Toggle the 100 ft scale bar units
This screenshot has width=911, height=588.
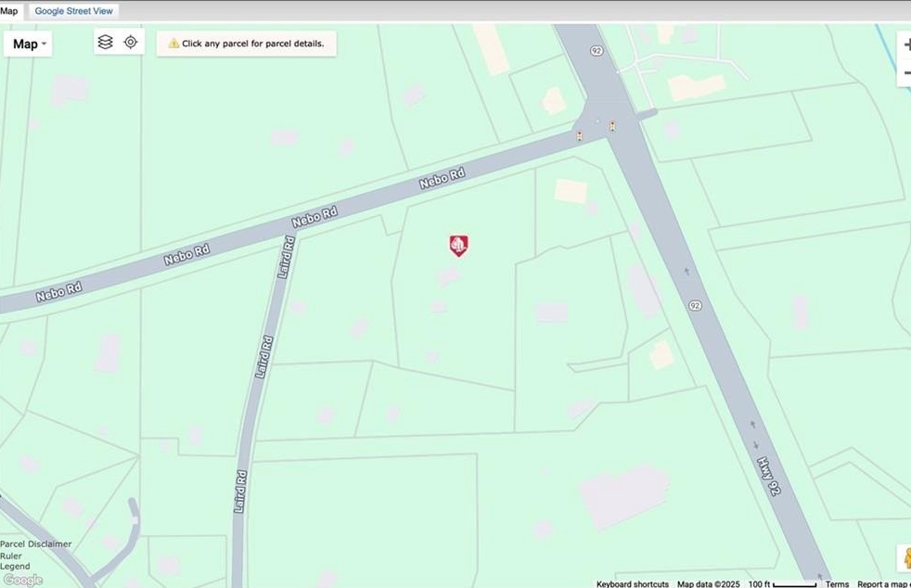[782, 584]
